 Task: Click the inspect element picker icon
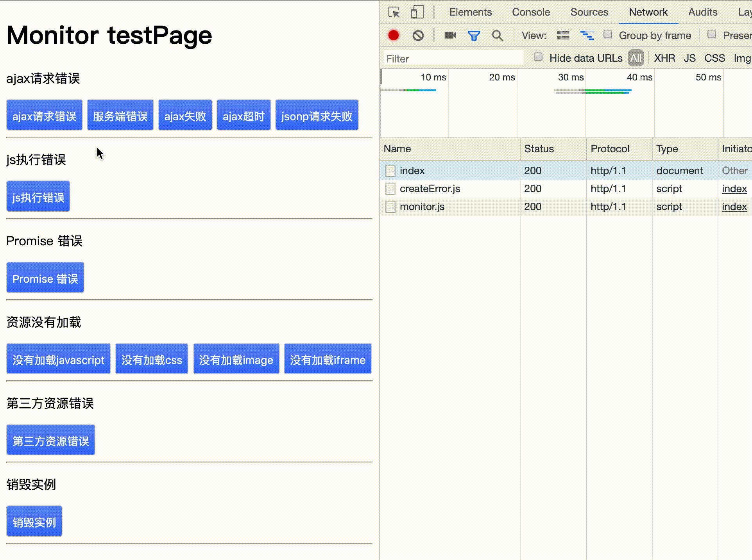tap(394, 12)
